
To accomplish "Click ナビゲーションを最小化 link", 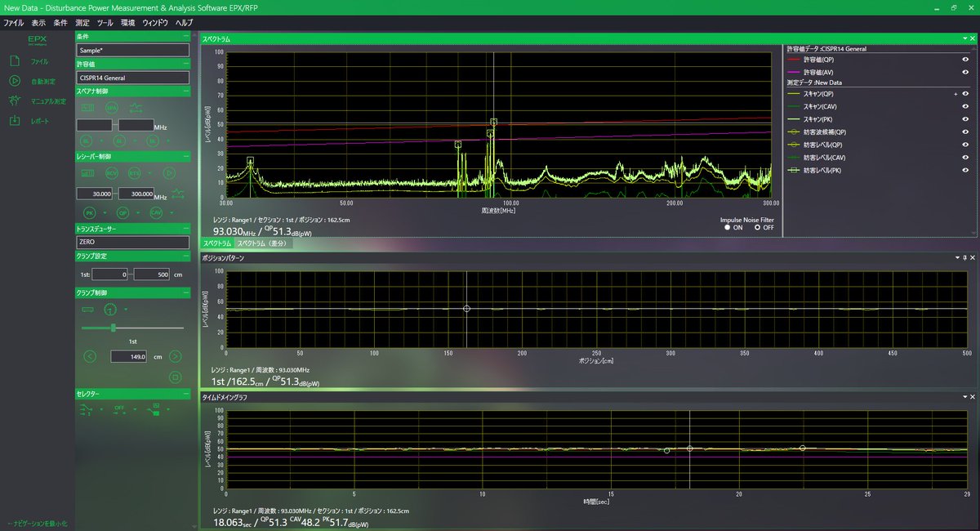I will click(x=37, y=523).
